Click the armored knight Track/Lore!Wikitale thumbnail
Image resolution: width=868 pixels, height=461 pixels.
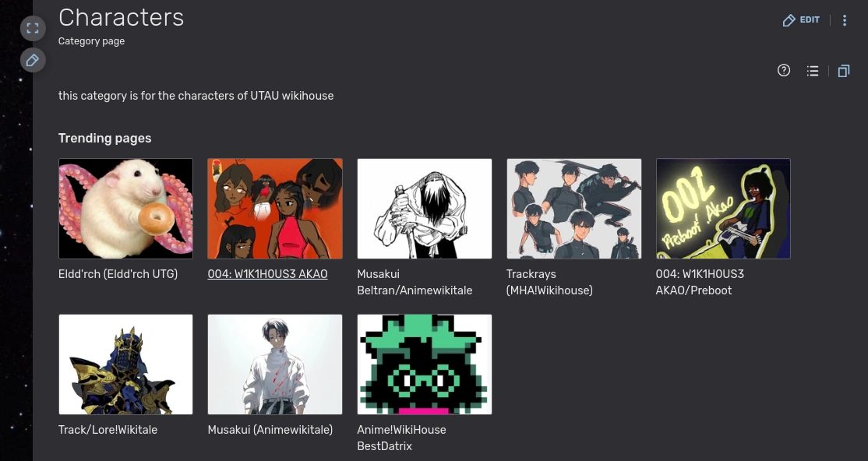pyautogui.click(x=125, y=364)
